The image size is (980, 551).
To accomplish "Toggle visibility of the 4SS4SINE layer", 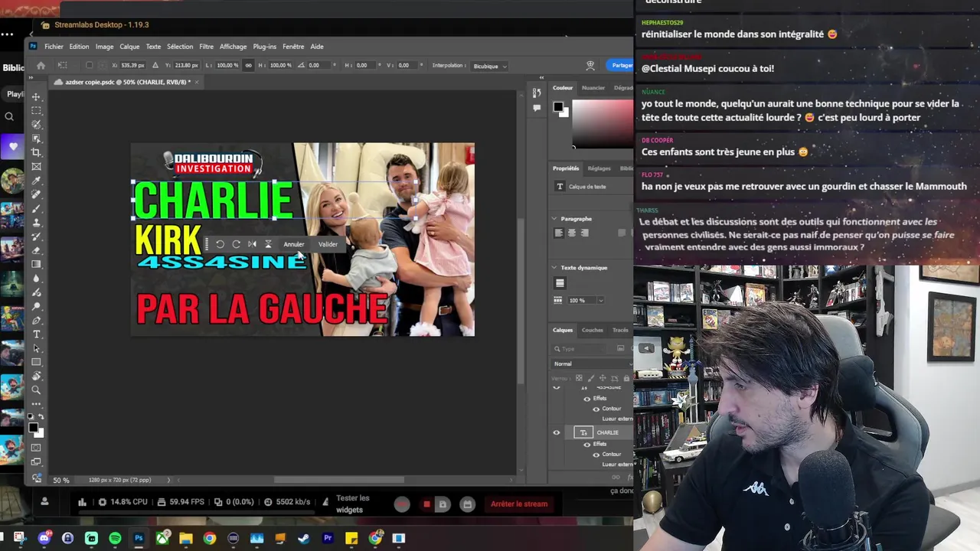I will [557, 387].
